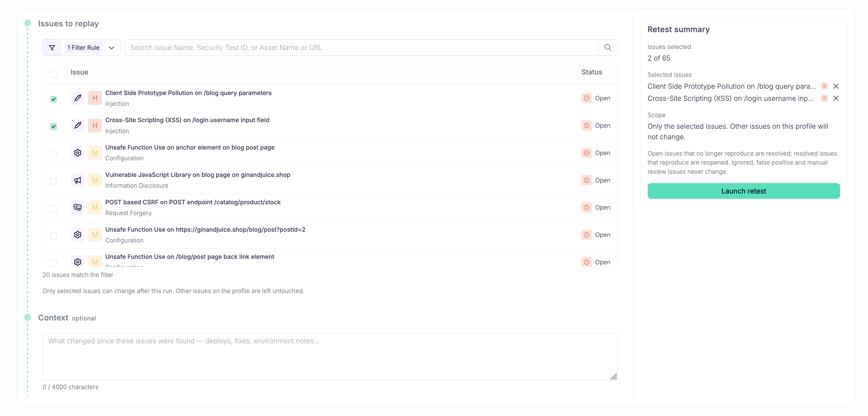Click megaphone icon for Vulnerable JavaScript Library

pyautogui.click(x=77, y=180)
